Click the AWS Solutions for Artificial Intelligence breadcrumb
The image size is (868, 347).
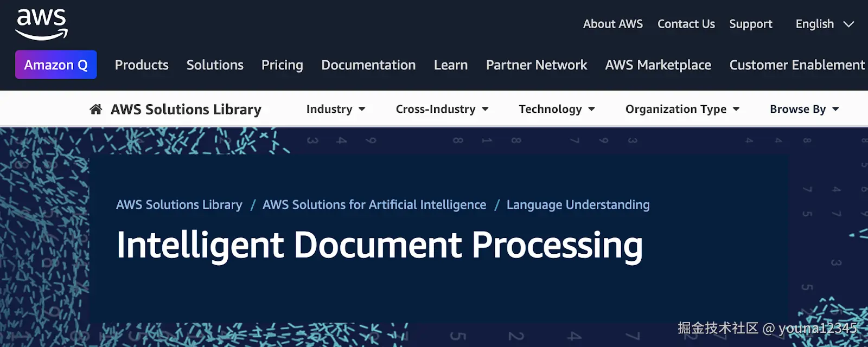pyautogui.click(x=374, y=205)
